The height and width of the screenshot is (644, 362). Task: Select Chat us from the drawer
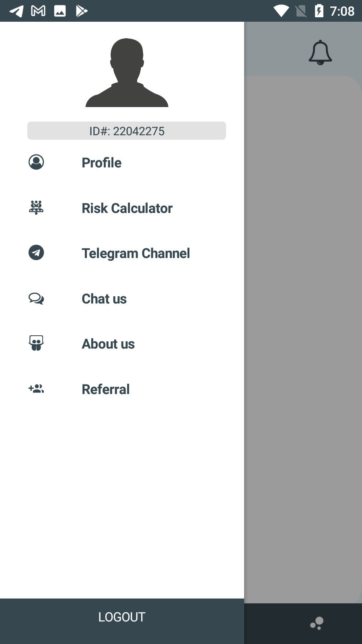(x=104, y=299)
